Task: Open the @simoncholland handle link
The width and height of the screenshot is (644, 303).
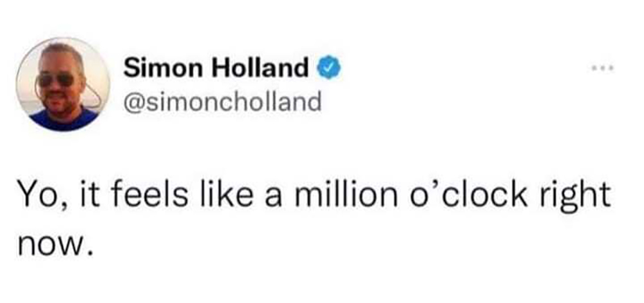Action: click(x=222, y=102)
